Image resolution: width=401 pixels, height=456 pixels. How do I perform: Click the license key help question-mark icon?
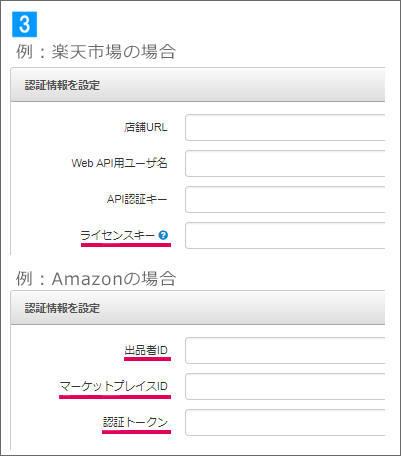163,235
